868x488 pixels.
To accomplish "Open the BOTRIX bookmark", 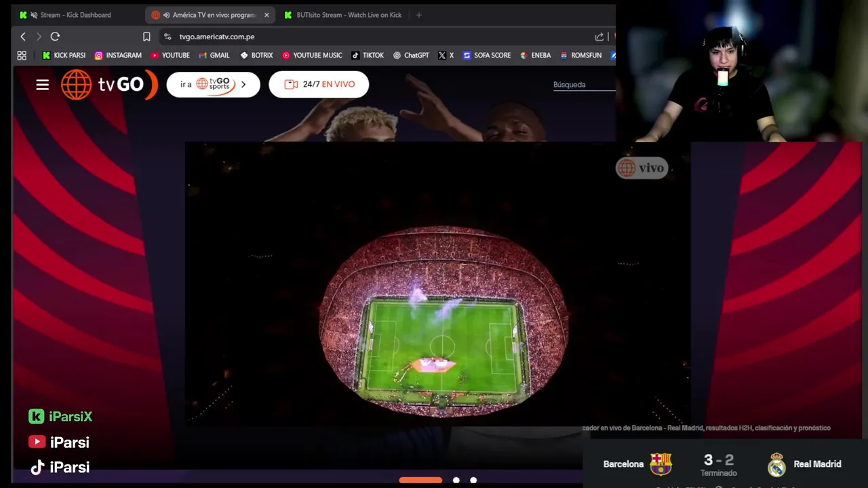I will point(256,56).
